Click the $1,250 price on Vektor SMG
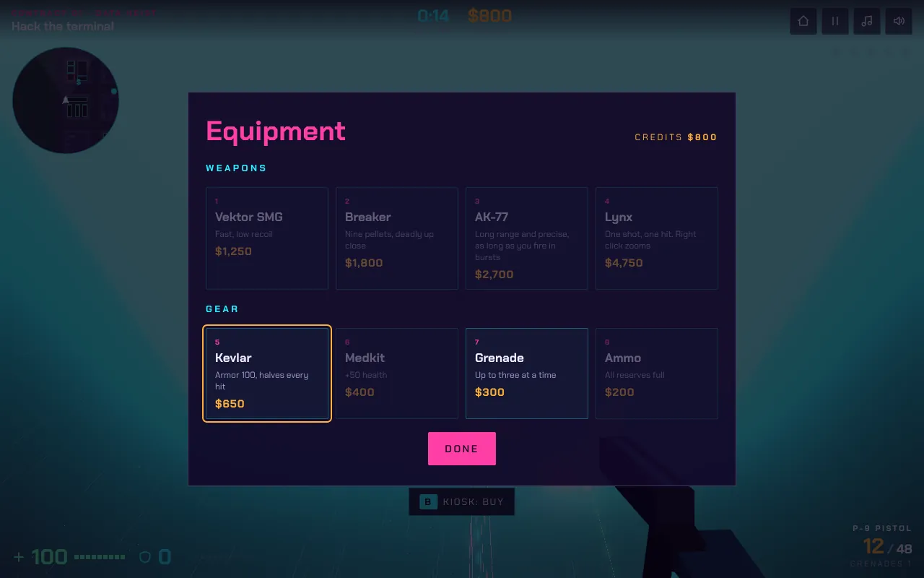The image size is (924, 578). [x=233, y=251]
